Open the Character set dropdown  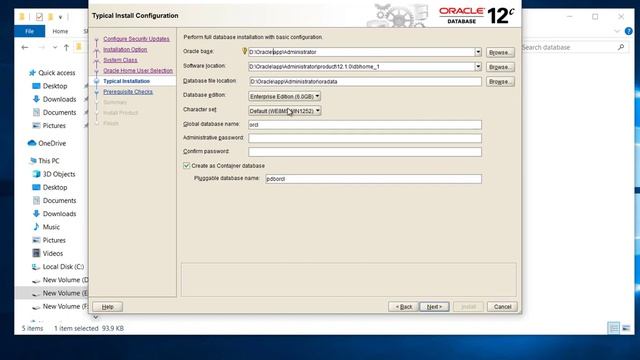pyautogui.click(x=284, y=111)
